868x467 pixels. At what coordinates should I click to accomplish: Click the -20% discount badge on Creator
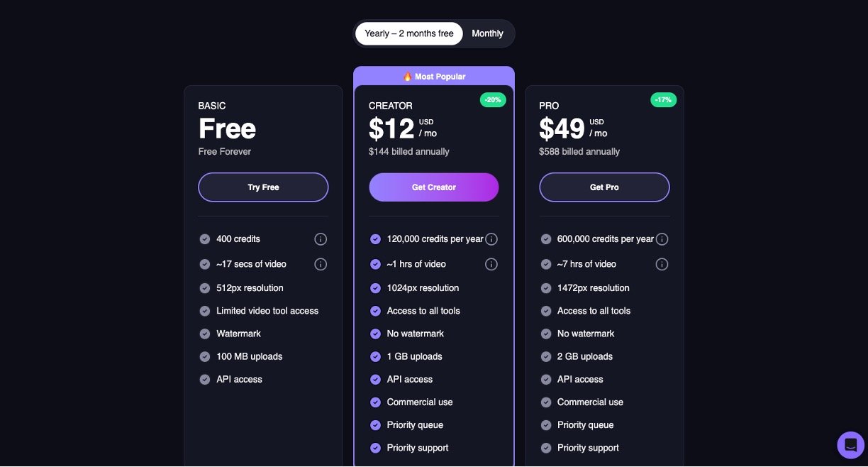click(493, 100)
